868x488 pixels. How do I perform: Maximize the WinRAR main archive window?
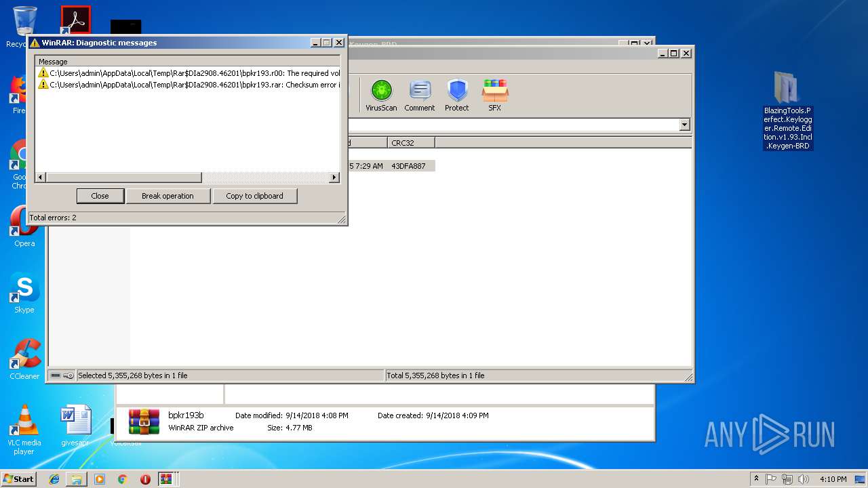coord(673,53)
